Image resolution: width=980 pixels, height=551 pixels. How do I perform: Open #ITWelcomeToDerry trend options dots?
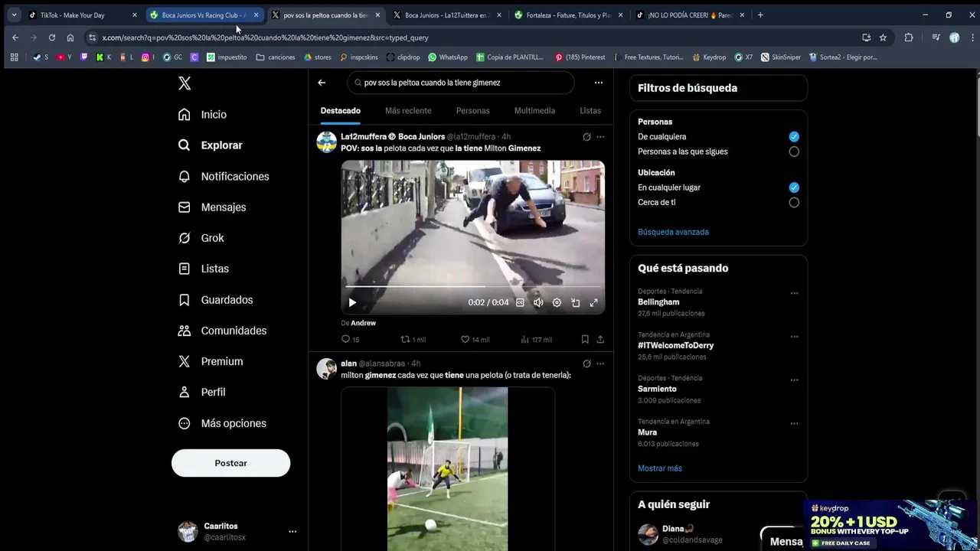coord(794,337)
